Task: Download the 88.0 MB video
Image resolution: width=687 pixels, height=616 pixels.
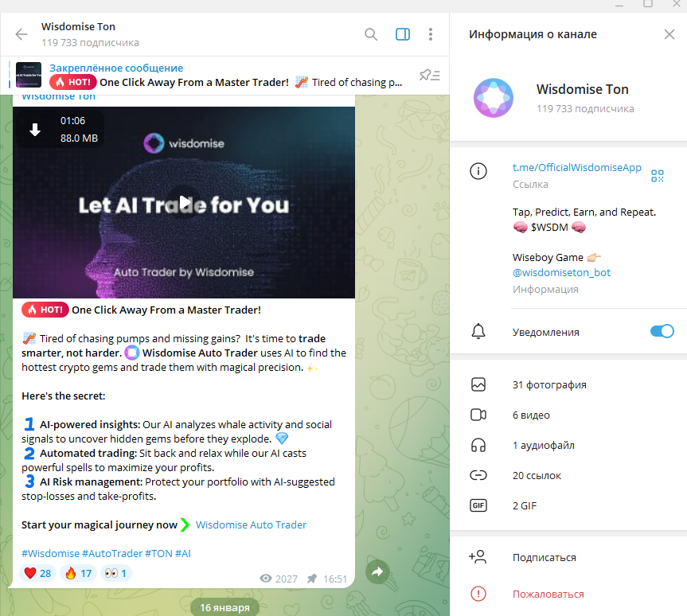Action: tap(35, 129)
